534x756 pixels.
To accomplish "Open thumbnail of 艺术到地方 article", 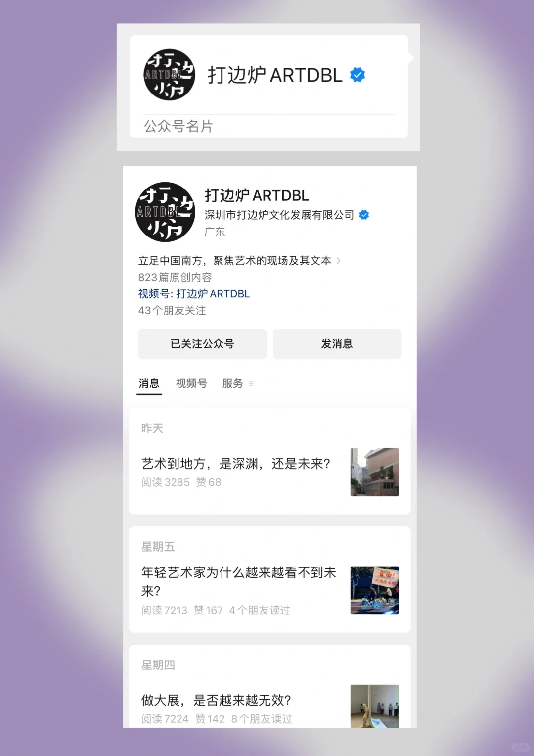I will [x=374, y=472].
